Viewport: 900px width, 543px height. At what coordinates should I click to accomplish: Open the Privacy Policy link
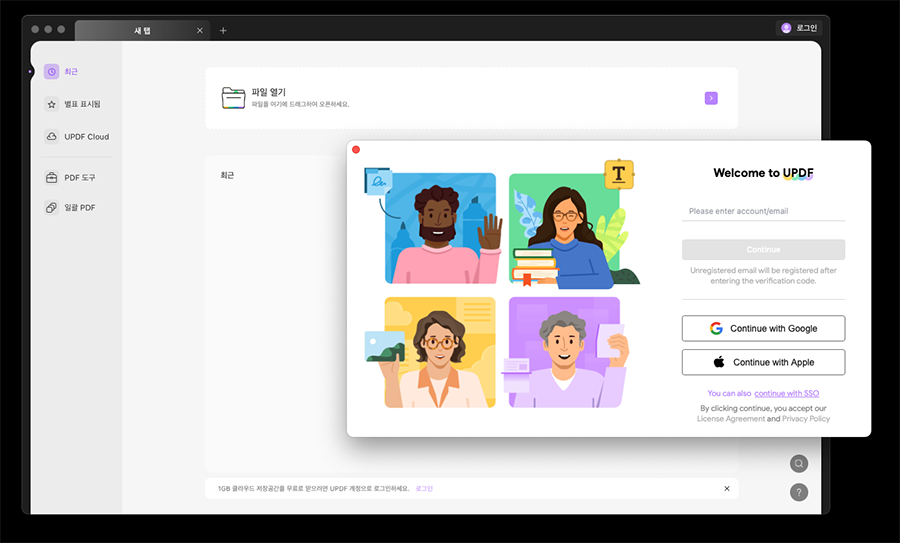coord(806,419)
